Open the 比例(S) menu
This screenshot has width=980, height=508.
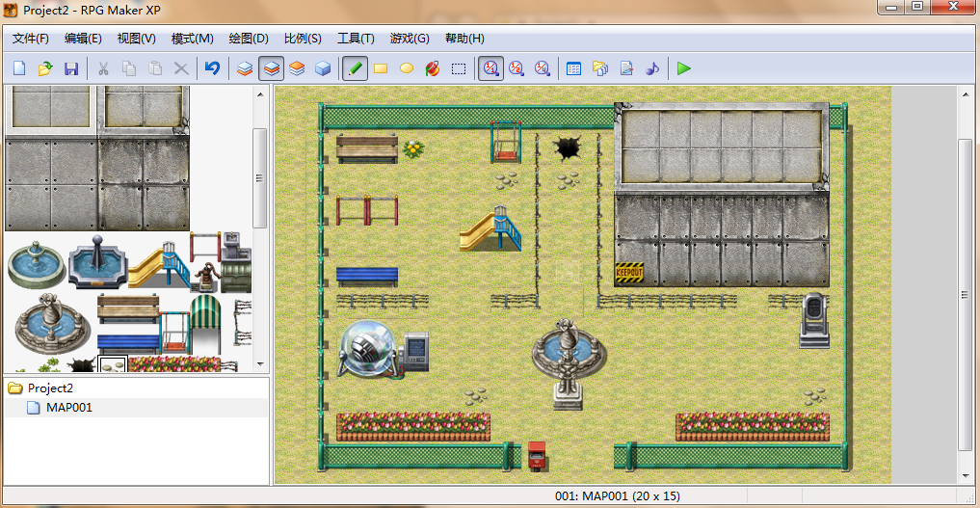pos(303,39)
